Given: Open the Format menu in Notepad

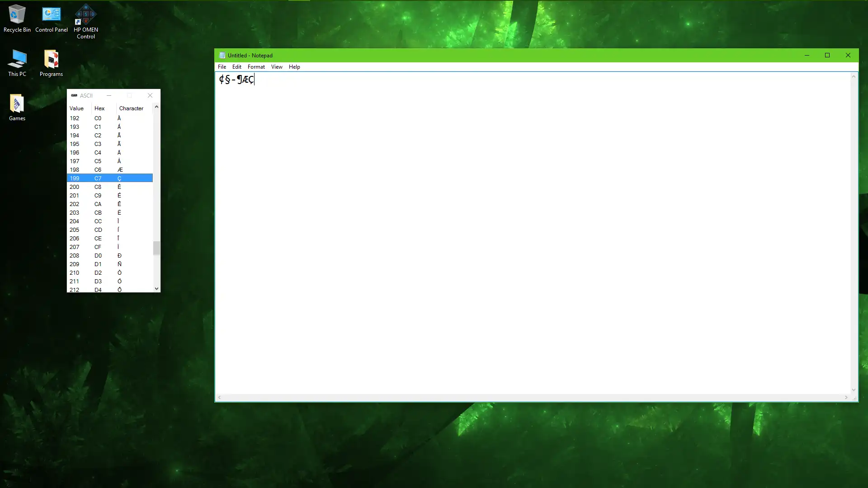Looking at the screenshot, I should coord(256,66).
